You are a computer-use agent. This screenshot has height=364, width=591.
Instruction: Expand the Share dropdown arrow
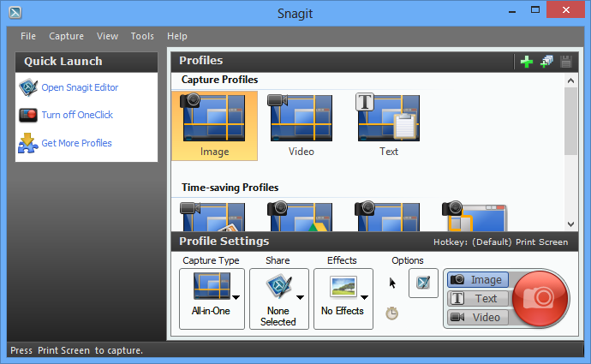point(301,298)
